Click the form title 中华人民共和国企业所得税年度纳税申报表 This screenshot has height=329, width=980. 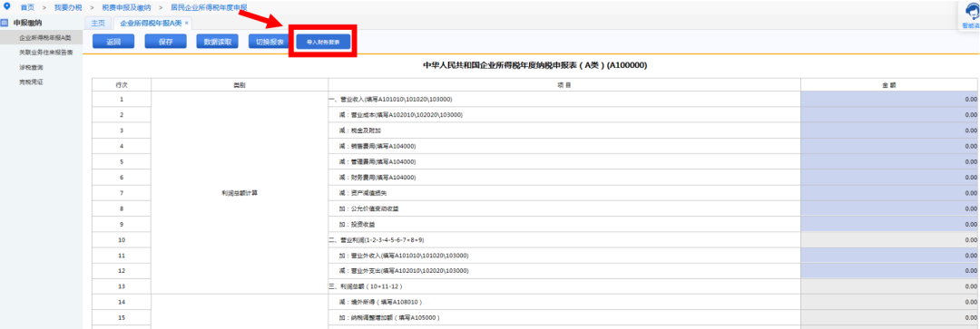coord(535,65)
